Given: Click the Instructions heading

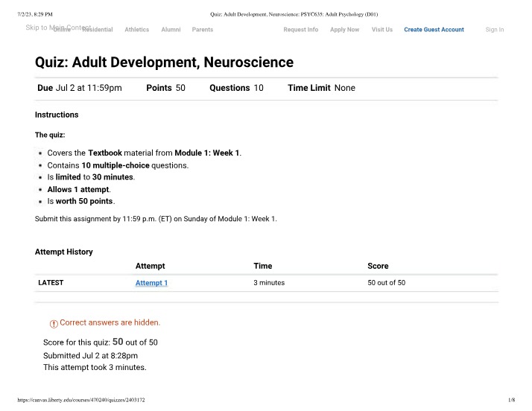Looking at the screenshot, I should (x=57, y=115).
